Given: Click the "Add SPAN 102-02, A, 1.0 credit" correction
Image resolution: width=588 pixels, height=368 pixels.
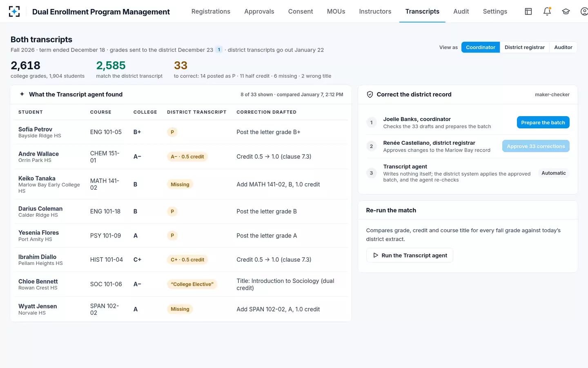Looking at the screenshot, I should (278, 309).
